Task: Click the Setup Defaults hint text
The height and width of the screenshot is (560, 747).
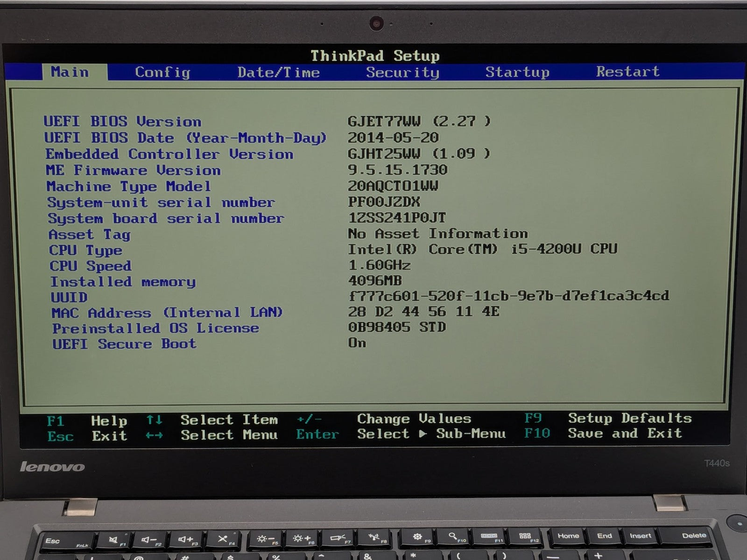Action: click(x=630, y=418)
